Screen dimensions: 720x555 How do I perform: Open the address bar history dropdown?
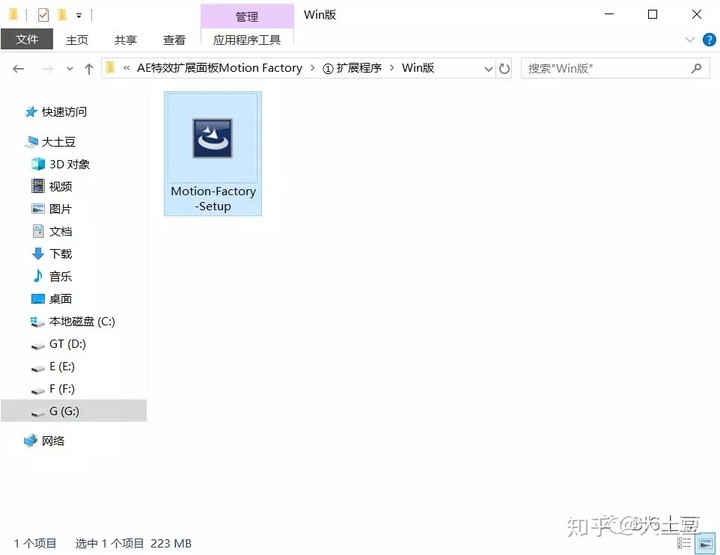coord(489,69)
